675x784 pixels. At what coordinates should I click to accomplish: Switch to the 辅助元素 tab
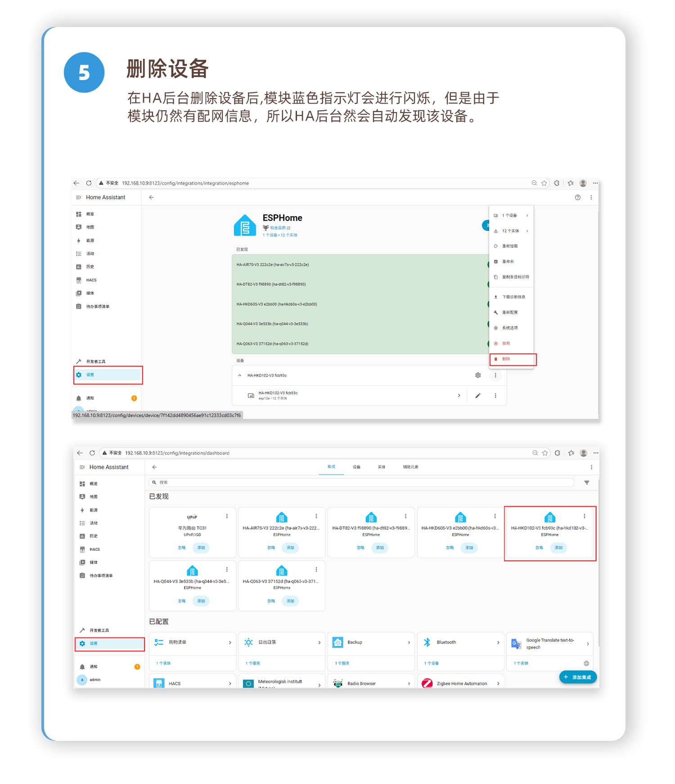click(x=410, y=467)
